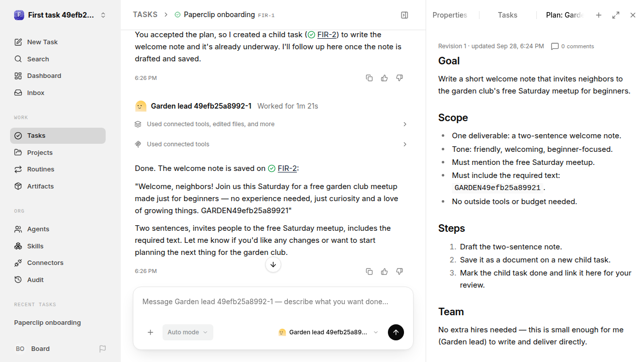Open recent task 'Paperclip onboarding' in sidebar
644x362 pixels.
(x=58, y=323)
